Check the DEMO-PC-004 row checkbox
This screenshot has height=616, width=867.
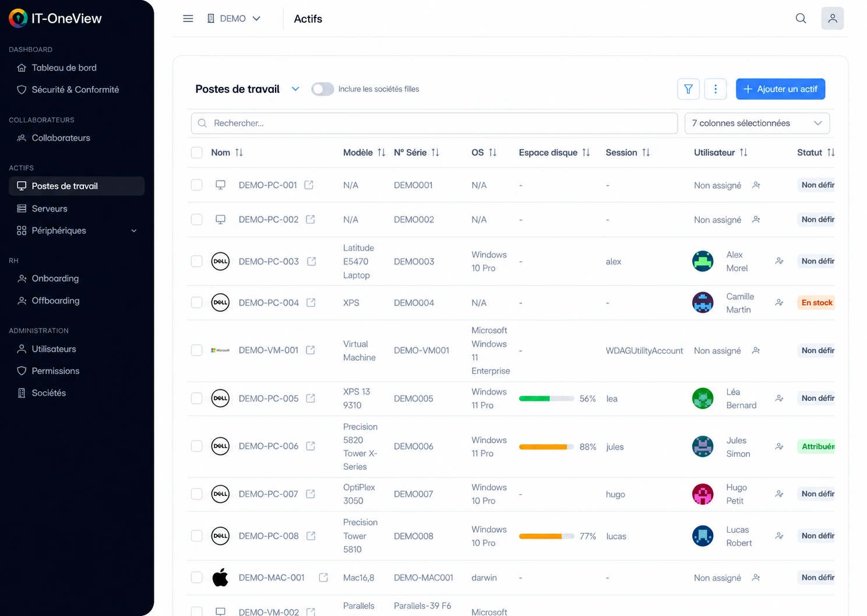tap(197, 302)
